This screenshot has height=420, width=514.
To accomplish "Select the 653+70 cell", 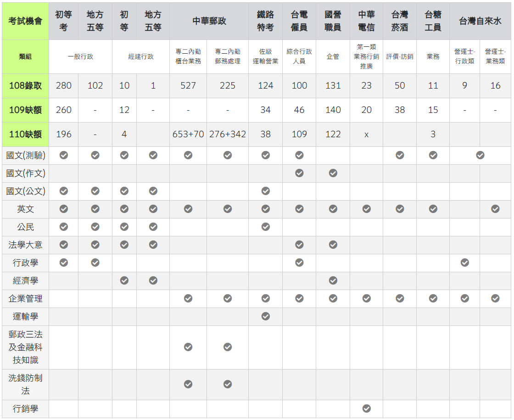I will [188, 134].
